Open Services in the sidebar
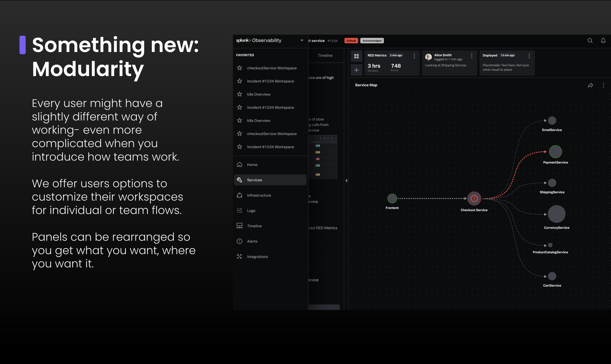Screen dimensions: 611x364 click(x=270, y=180)
